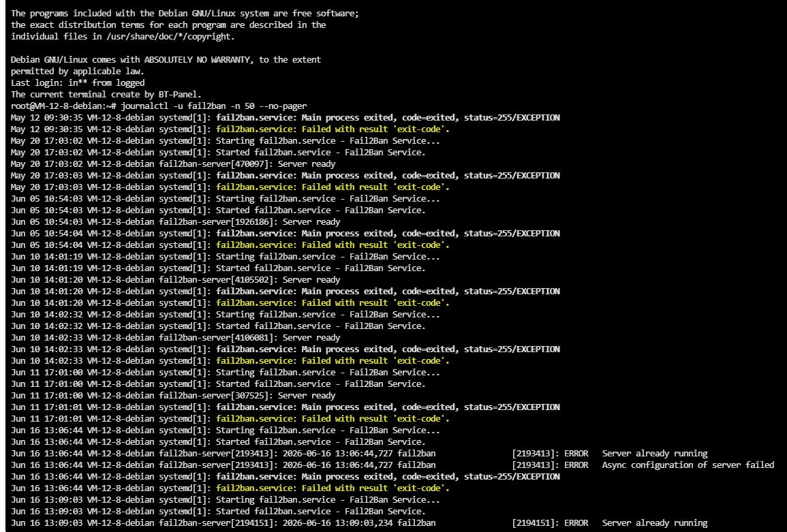The width and height of the screenshot is (787, 532).
Task: Click the yellow Jun 11 17:01:01 'Failed with result' line
Action: pos(230,418)
